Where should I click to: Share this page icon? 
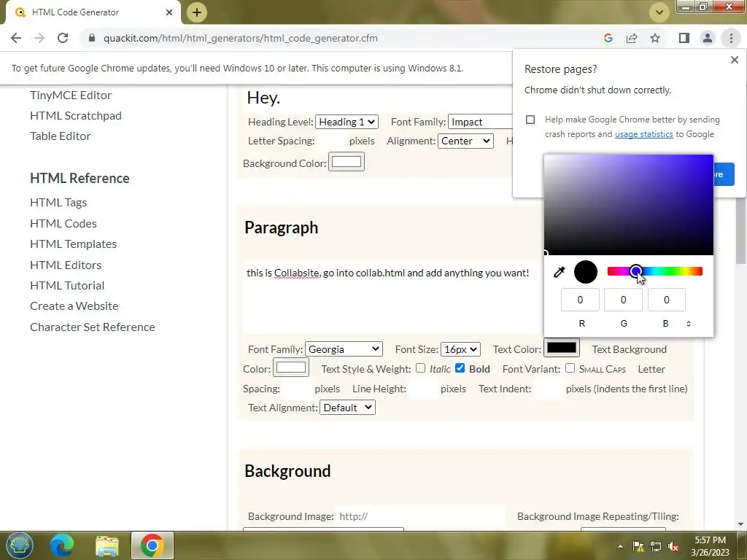tap(632, 38)
